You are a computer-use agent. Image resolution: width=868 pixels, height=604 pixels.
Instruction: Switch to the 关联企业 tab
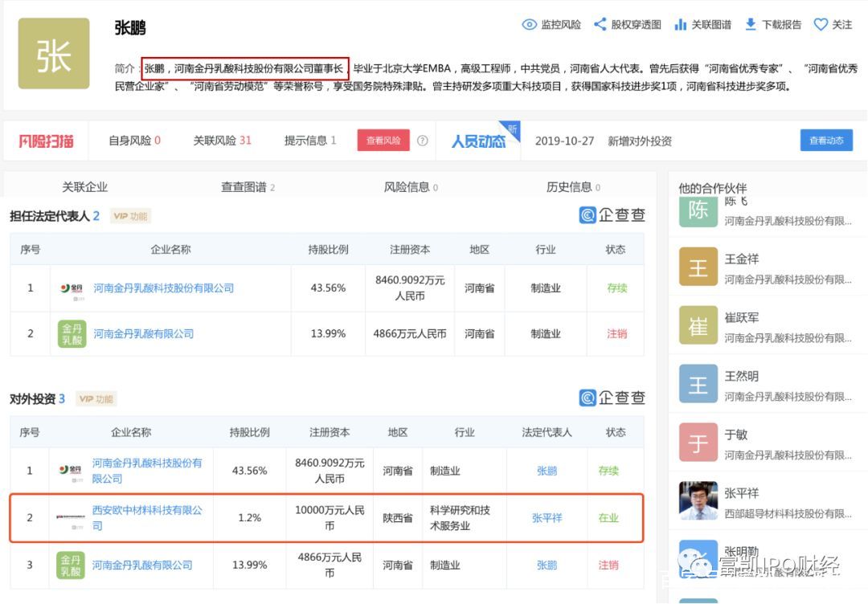84,187
